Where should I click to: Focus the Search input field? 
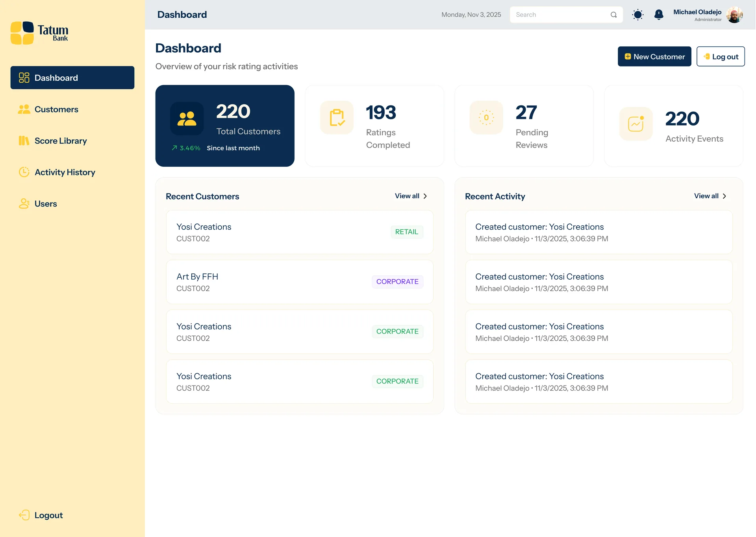click(x=559, y=15)
